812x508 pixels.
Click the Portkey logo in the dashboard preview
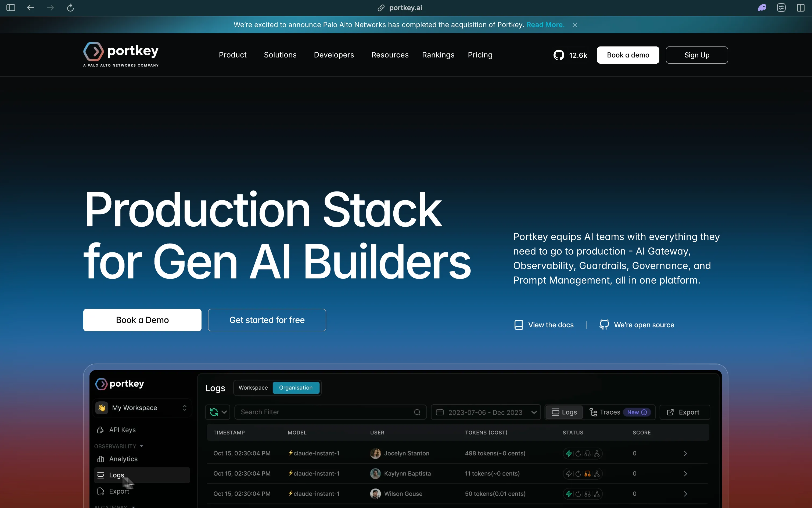pyautogui.click(x=120, y=384)
